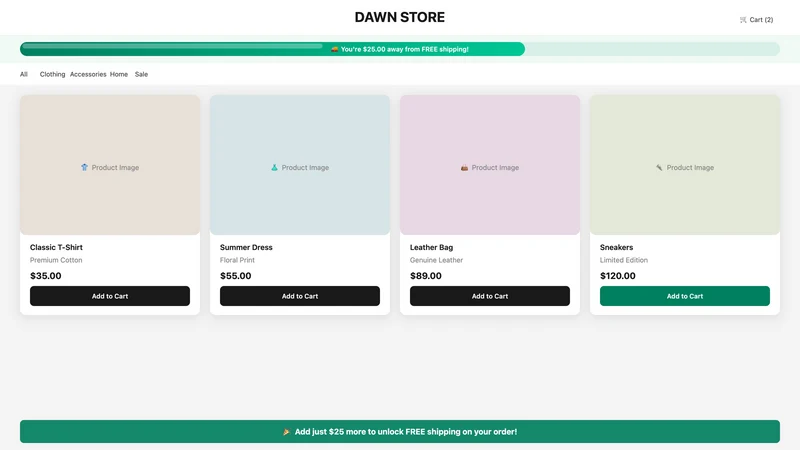
Task: Click the $35.00 price
Action: coord(45,276)
